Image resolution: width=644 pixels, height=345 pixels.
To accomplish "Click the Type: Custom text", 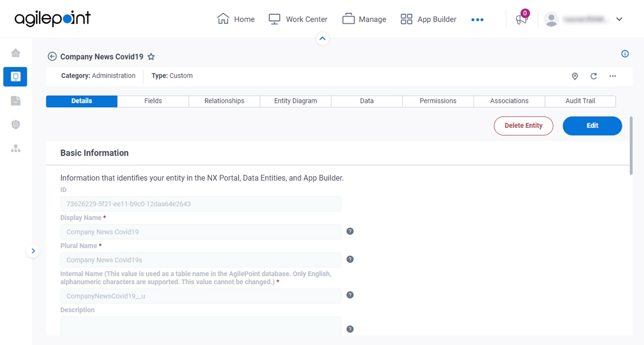I will coord(172,76).
